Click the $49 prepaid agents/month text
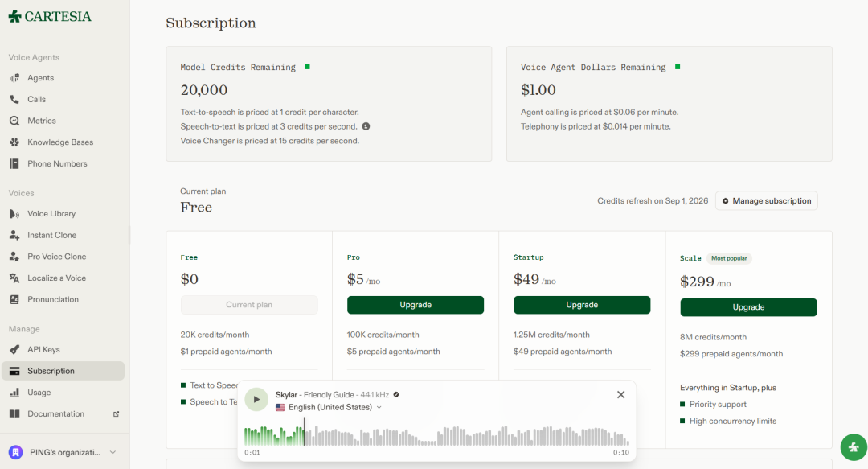The width and height of the screenshot is (868, 469). coord(563,352)
